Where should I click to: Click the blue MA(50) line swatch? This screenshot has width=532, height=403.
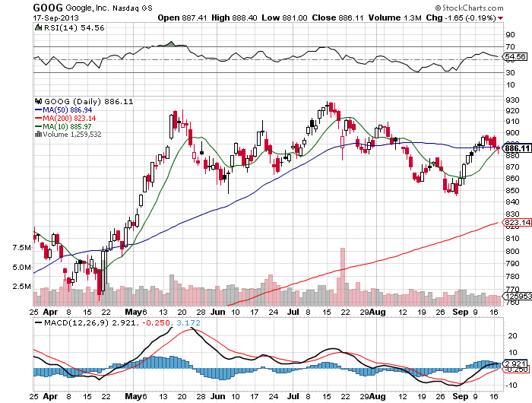38,110
